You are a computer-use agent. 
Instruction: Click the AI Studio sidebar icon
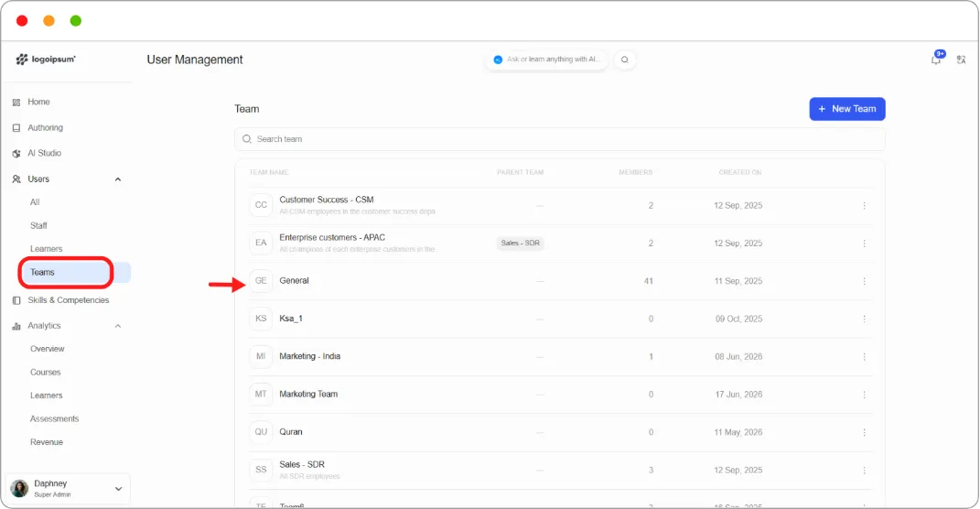point(16,153)
